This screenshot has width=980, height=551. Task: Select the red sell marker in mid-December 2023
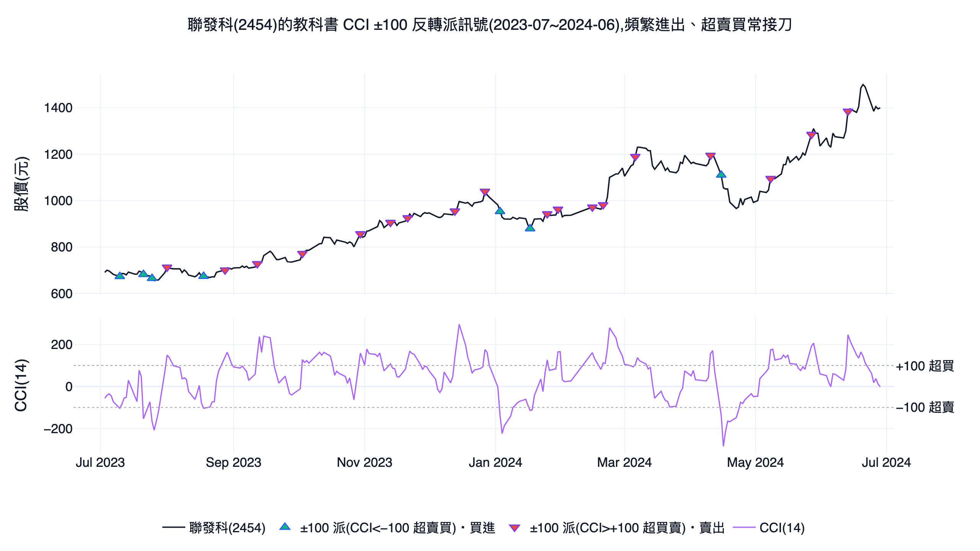tap(455, 212)
